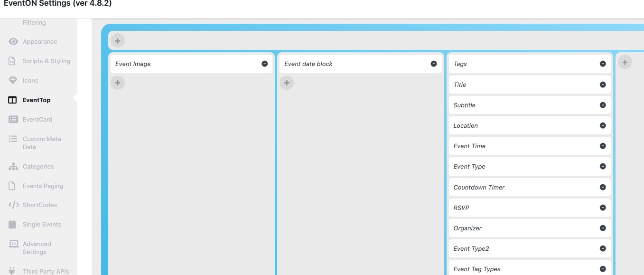Viewport: 644px width, 275px height.
Task: Select the Event Time field label
Action: pyautogui.click(x=469, y=146)
